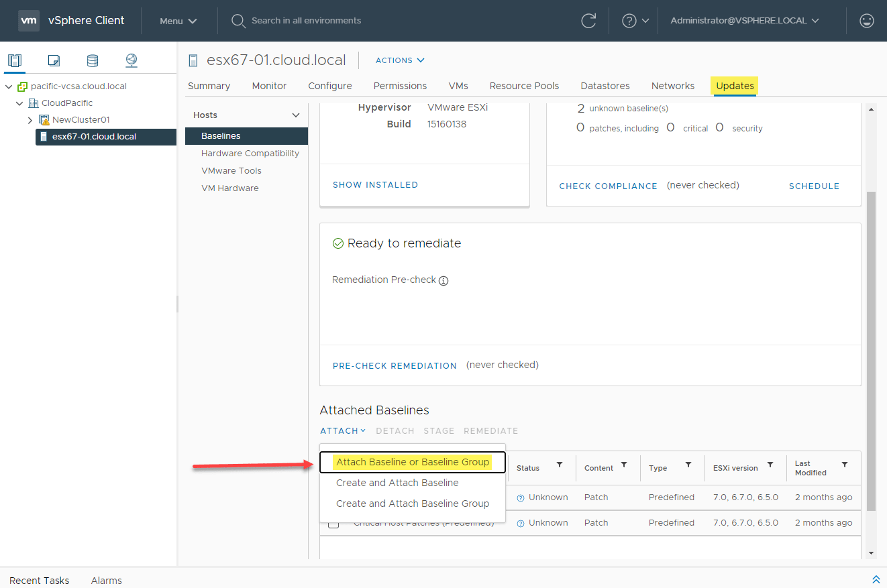Viewport: 887px width, 588px height.
Task: Click the VMware vm logo
Action: tap(29, 21)
